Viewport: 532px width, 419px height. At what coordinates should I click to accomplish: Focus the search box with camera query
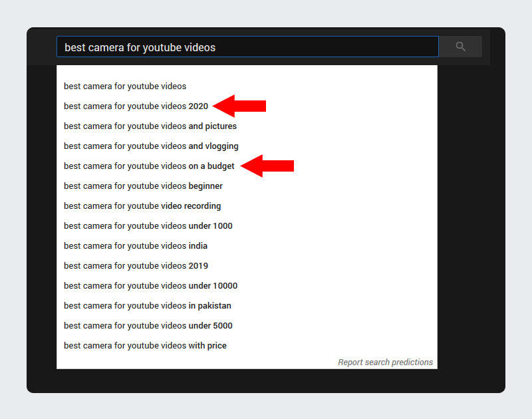[247, 47]
